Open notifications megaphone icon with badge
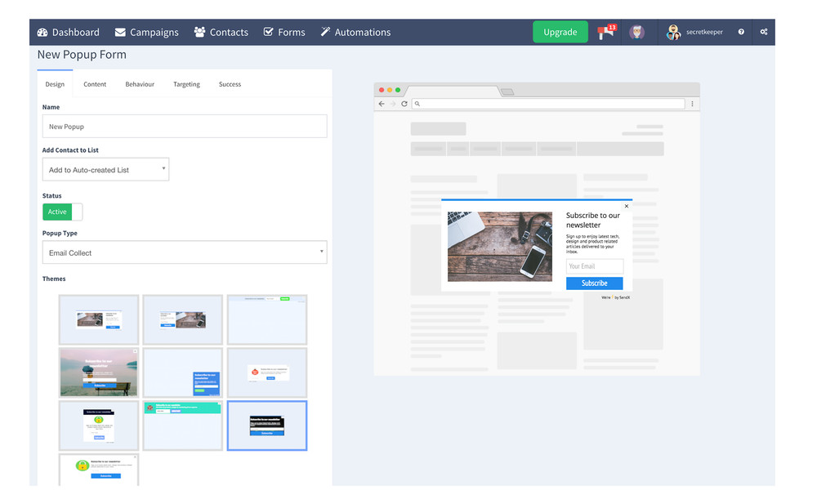 pos(606,32)
